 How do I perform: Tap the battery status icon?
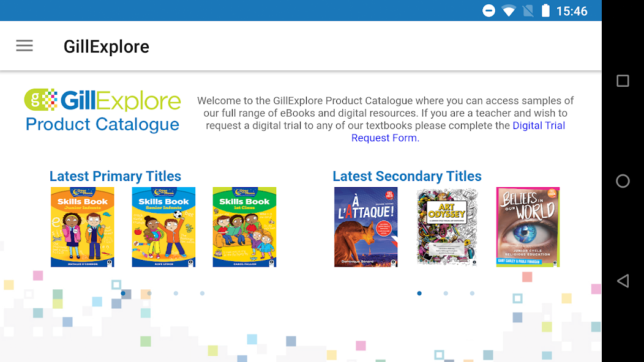coord(545,11)
